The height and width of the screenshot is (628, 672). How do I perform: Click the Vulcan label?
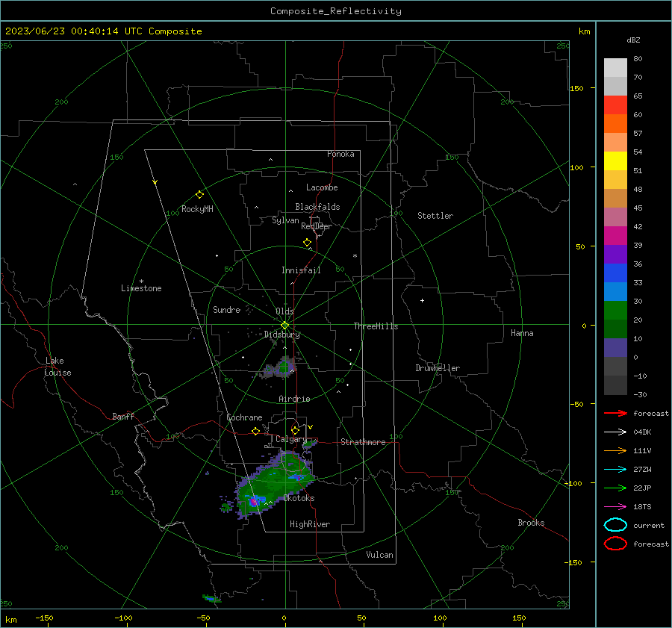click(380, 555)
